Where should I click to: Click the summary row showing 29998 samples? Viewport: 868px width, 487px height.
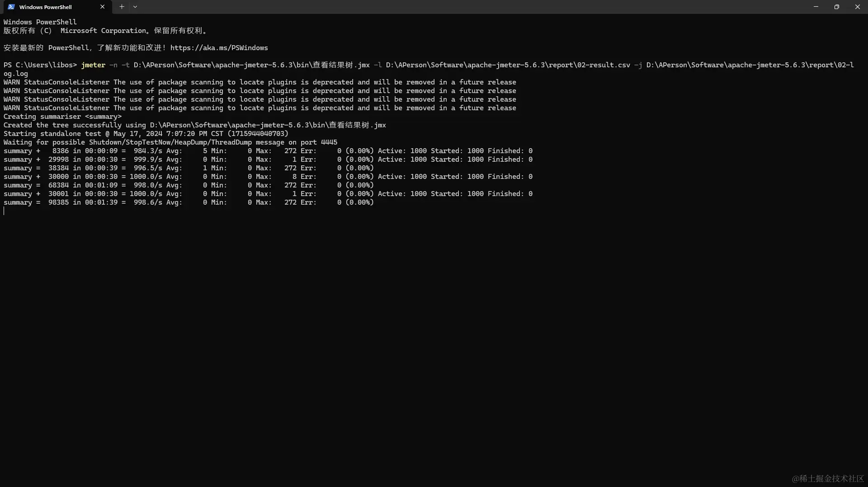click(x=268, y=159)
